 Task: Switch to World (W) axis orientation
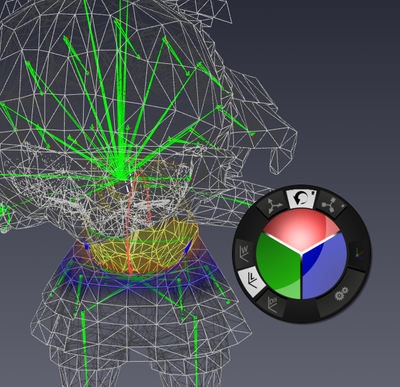[245, 254]
